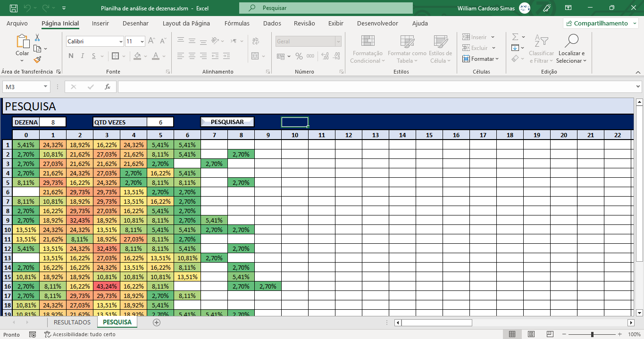Open the Calibri font name dropdown
This screenshot has width=644, height=339.
(x=121, y=41)
